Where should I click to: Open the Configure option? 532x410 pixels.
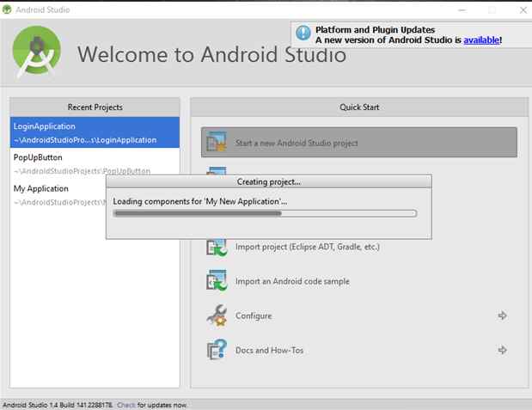(x=254, y=315)
